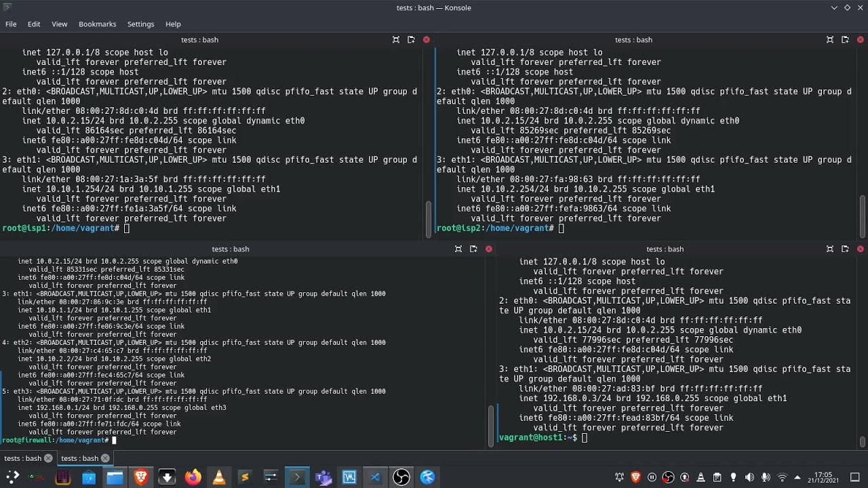Focus the root@isp1 command prompt

[x=66, y=228]
